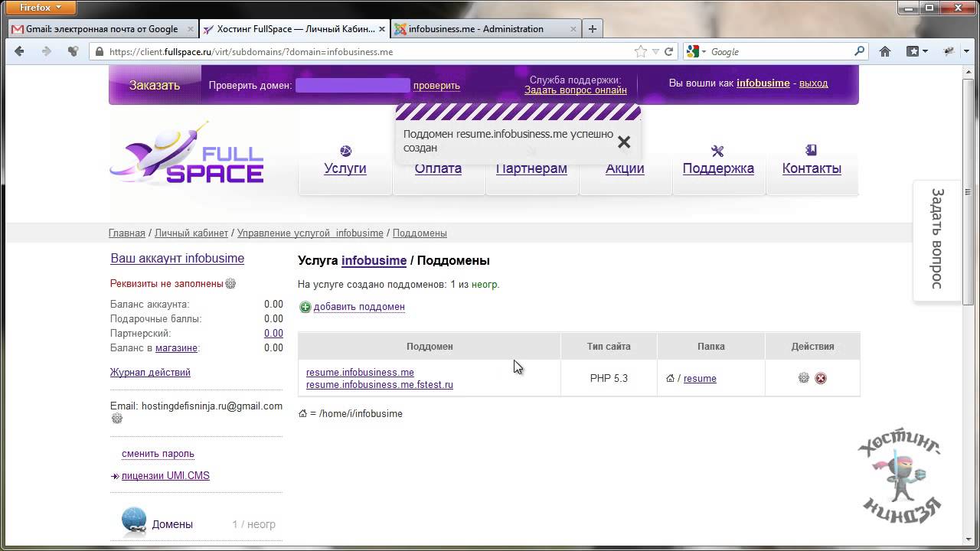Open a new browser tab
This screenshot has height=551, width=980.
coord(593,29)
